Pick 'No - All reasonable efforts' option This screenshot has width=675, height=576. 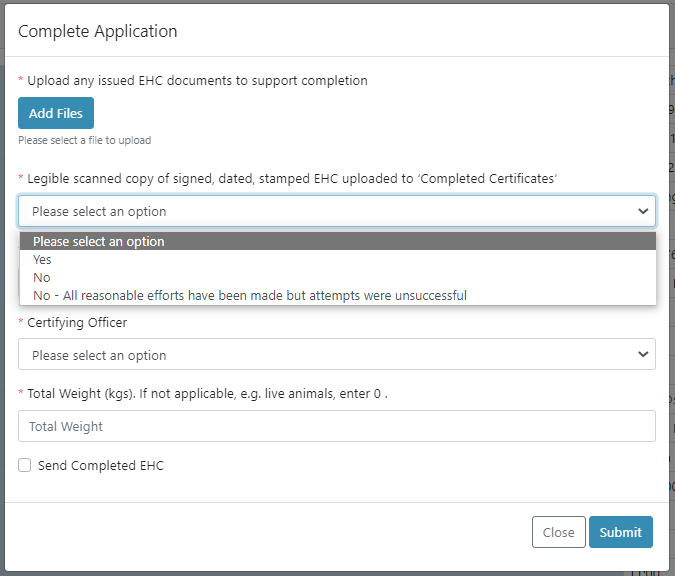click(338, 295)
